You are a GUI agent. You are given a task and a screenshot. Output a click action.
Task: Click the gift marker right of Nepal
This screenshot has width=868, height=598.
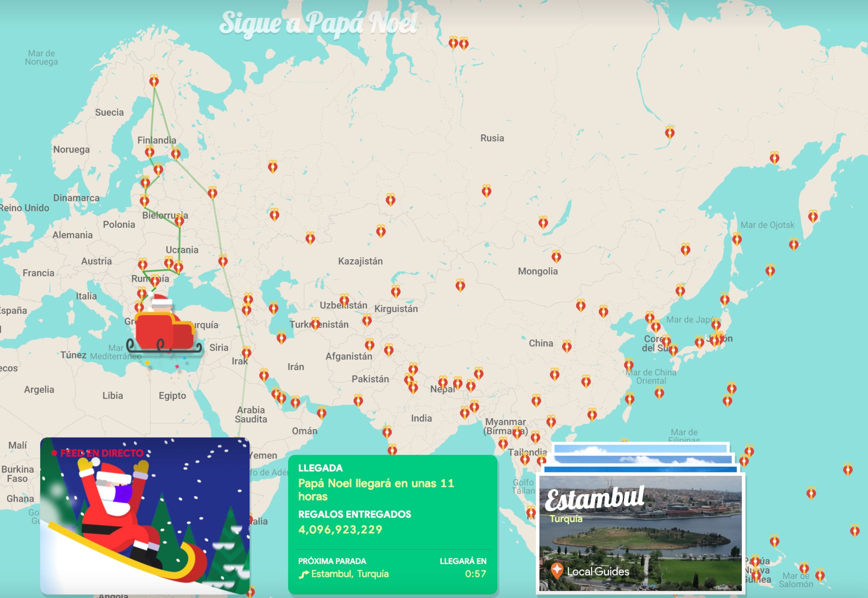point(458,383)
